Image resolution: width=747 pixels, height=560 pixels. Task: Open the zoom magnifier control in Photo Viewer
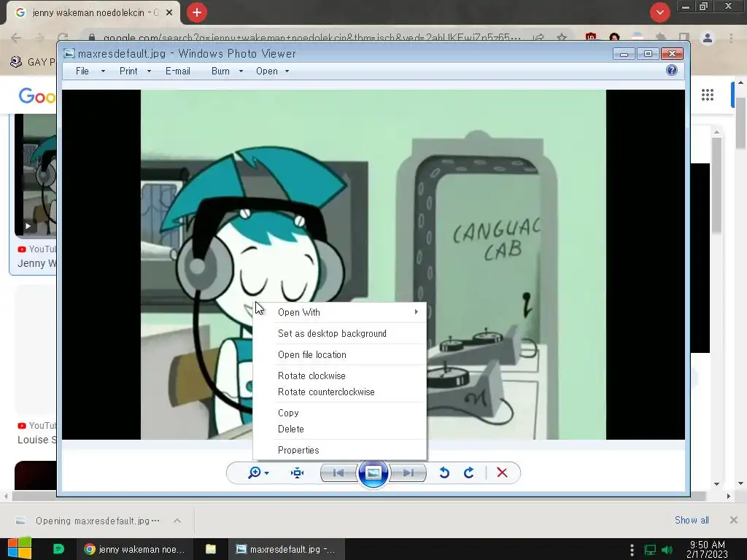click(x=255, y=472)
